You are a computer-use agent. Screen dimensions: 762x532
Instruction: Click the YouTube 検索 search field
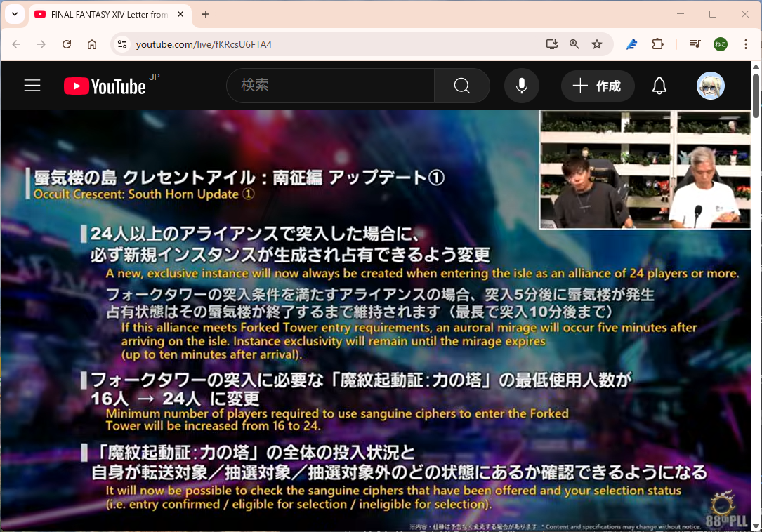331,86
